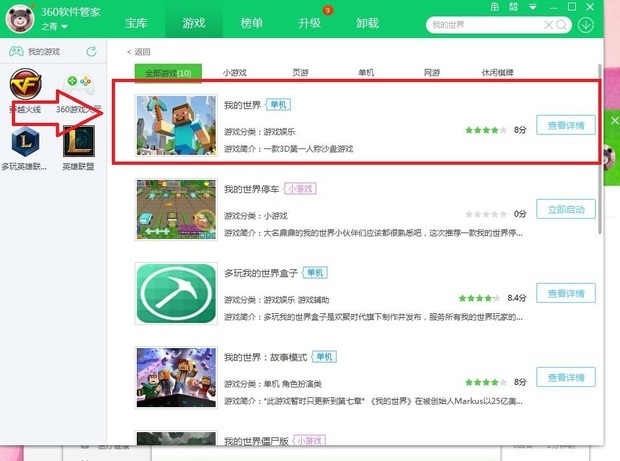The image size is (620, 461).
Task: Open the 卸载 tab
Action: 367,23
